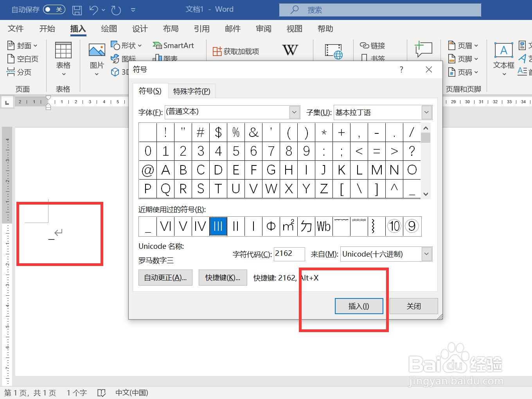Open the Footer (页脚) dropdown
The height and width of the screenshot is (399, 532).
pos(463,59)
